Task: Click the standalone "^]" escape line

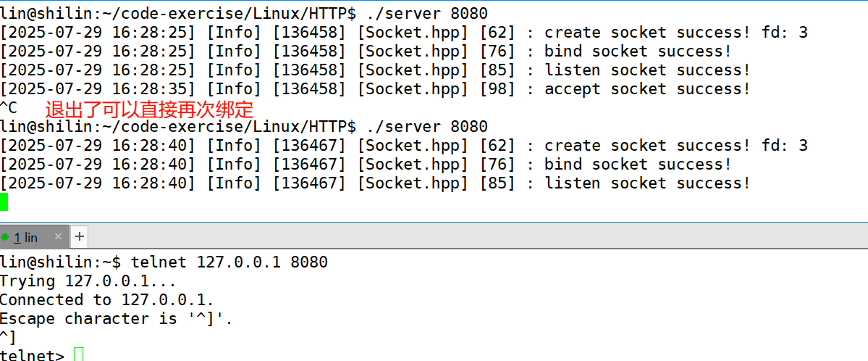Action: pos(8,337)
